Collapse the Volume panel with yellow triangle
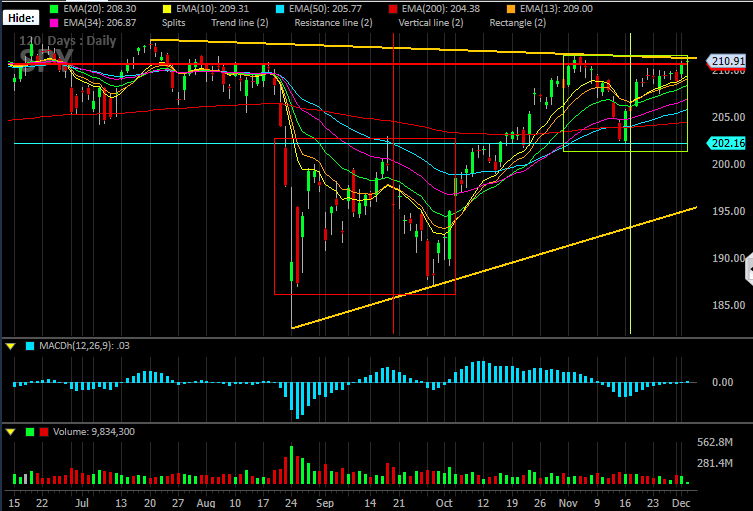753x511 pixels. pos(11,432)
